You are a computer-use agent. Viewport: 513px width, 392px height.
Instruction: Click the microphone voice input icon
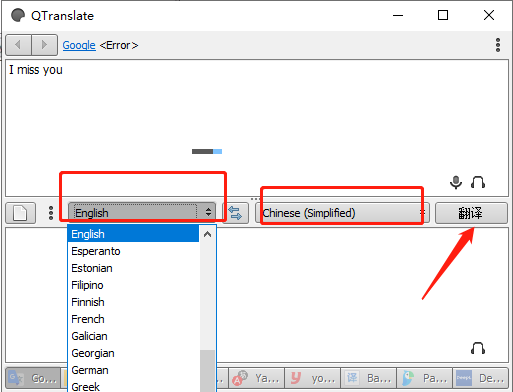tap(456, 182)
